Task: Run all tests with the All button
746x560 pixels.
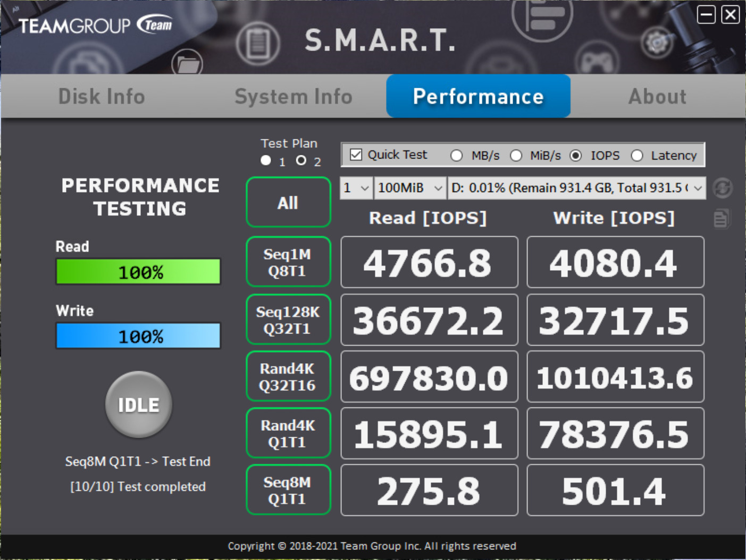Action: tap(288, 203)
